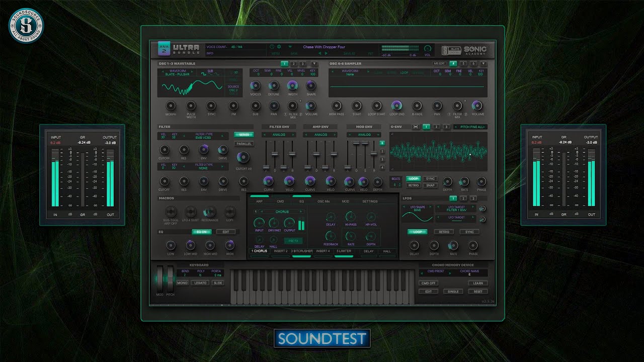Select the square sub waveform icon
The height and width of the screenshot is (362, 644).
click(x=204, y=74)
